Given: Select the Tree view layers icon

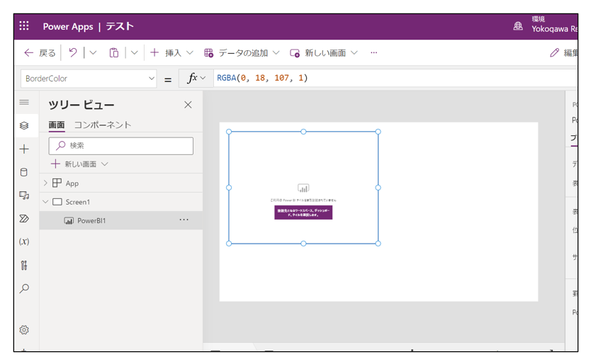Looking at the screenshot, I should (24, 125).
